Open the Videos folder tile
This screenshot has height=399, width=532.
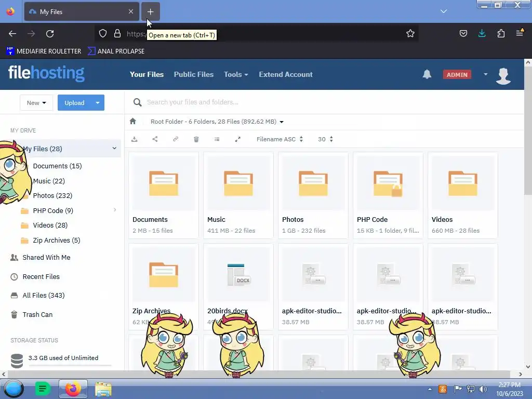pos(463,195)
